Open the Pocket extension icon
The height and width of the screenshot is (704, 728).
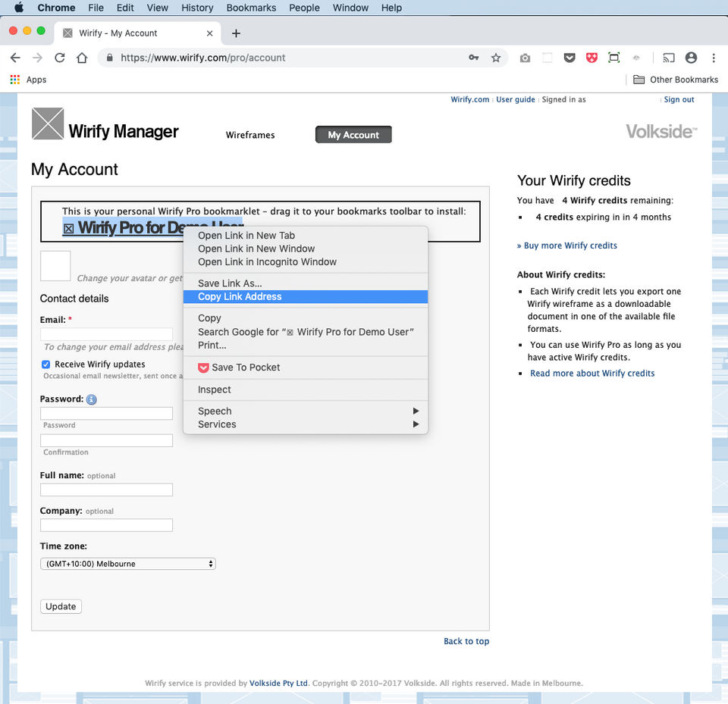(x=570, y=58)
